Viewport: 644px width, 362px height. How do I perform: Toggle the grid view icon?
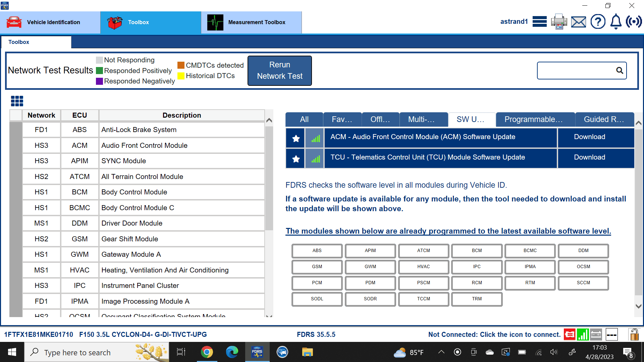click(17, 101)
